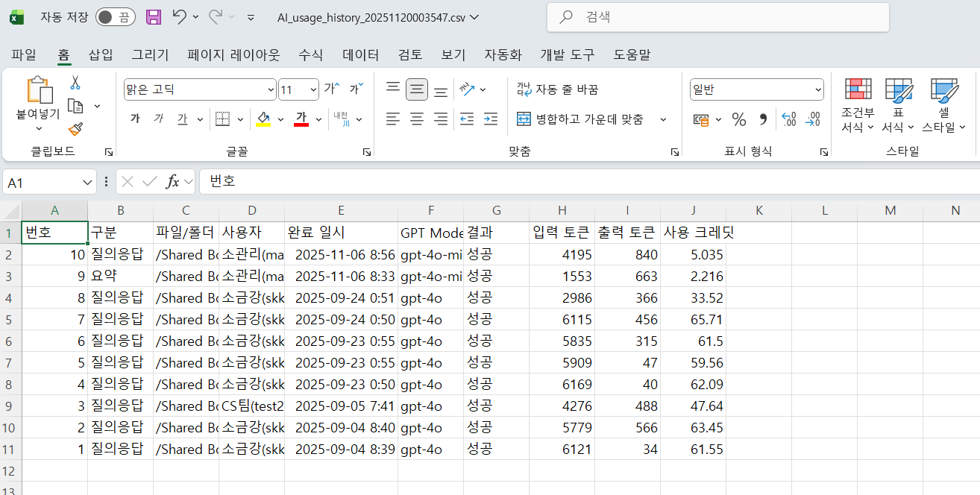Expand the Name Box dropdown arrow
This screenshot has height=495, width=980.
pos(88,182)
